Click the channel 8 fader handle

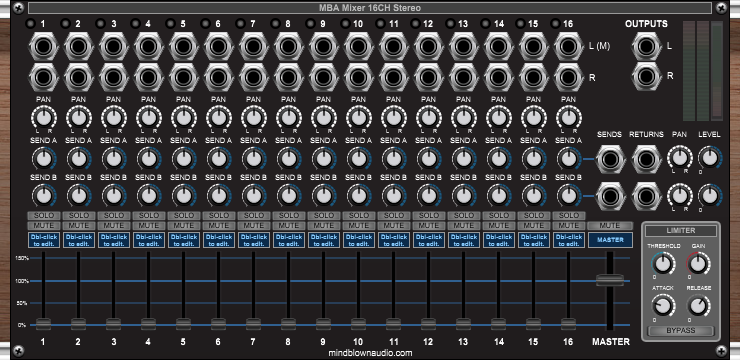(288, 324)
